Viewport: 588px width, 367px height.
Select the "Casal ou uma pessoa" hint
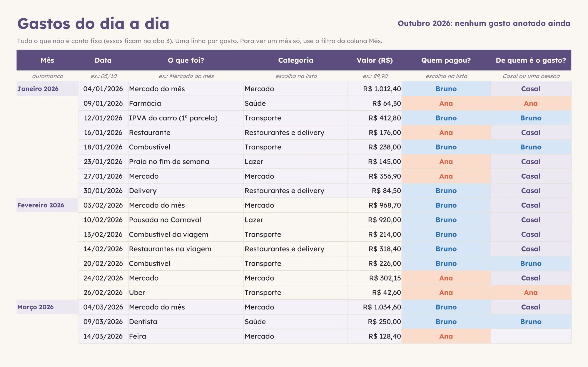pyautogui.click(x=531, y=76)
